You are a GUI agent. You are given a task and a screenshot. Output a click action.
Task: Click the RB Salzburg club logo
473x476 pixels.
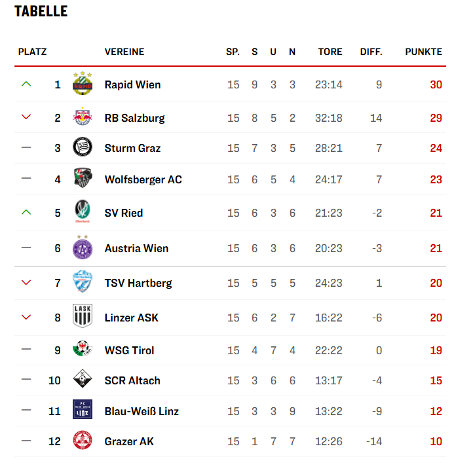[81, 118]
